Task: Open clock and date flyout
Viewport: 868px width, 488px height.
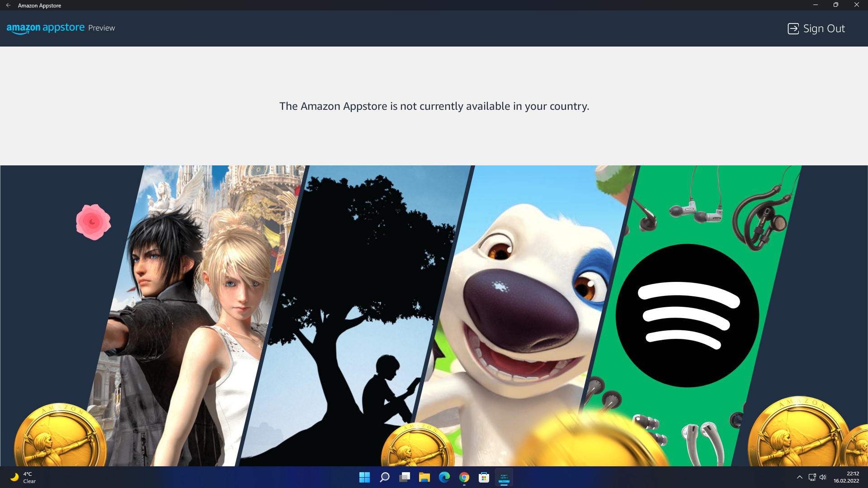Action: (x=846, y=477)
